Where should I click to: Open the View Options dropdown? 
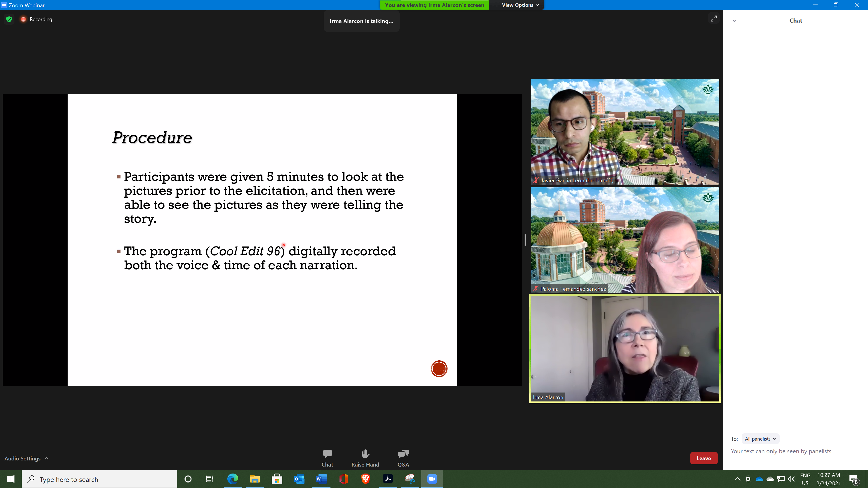(x=520, y=5)
